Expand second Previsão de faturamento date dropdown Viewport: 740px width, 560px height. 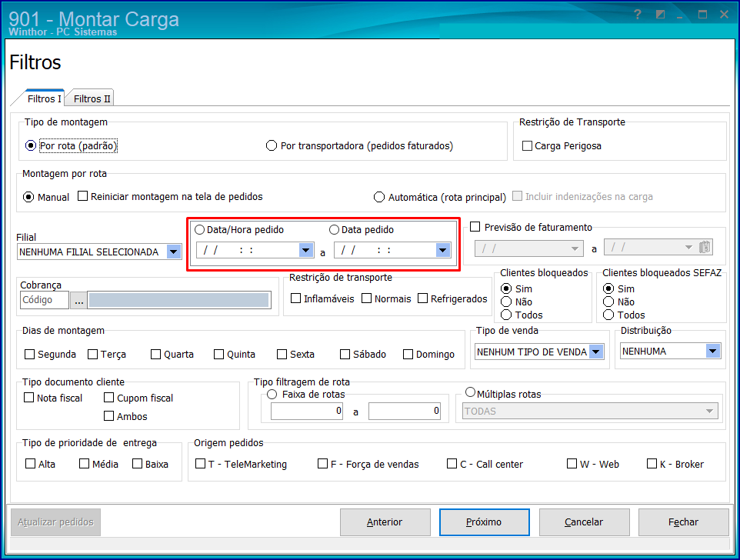[688, 247]
